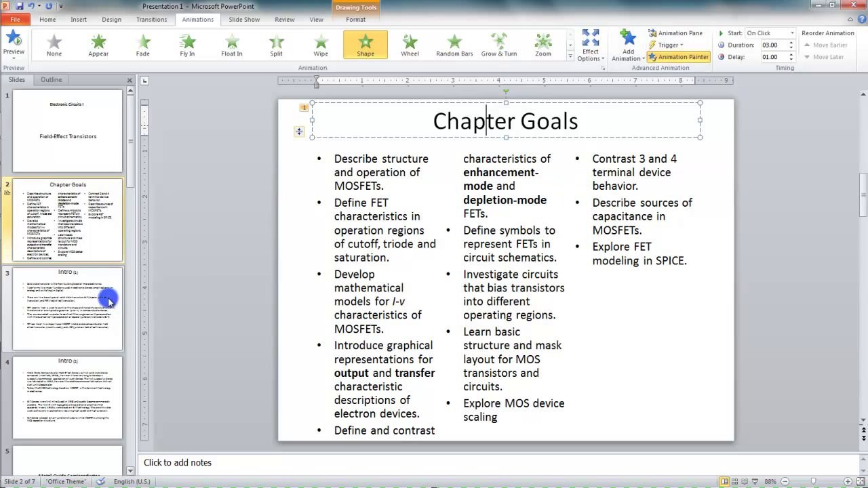Choose the None animation effect
The width and height of the screenshot is (868, 488).
point(54,45)
